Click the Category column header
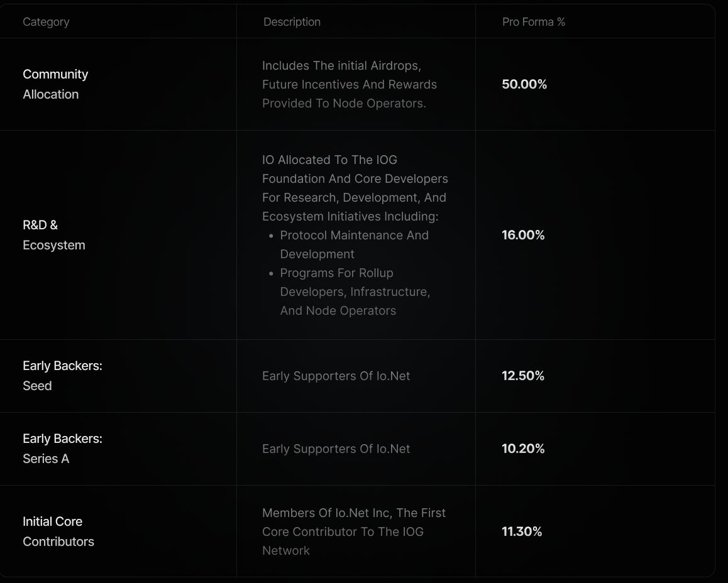Viewport: 728px width, 583px height. 46,22
